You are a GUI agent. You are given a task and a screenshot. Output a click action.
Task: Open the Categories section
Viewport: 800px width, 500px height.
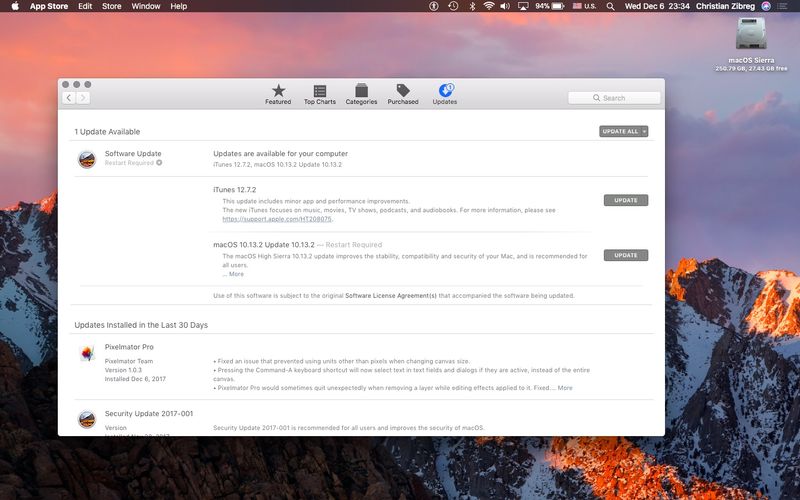pos(361,94)
